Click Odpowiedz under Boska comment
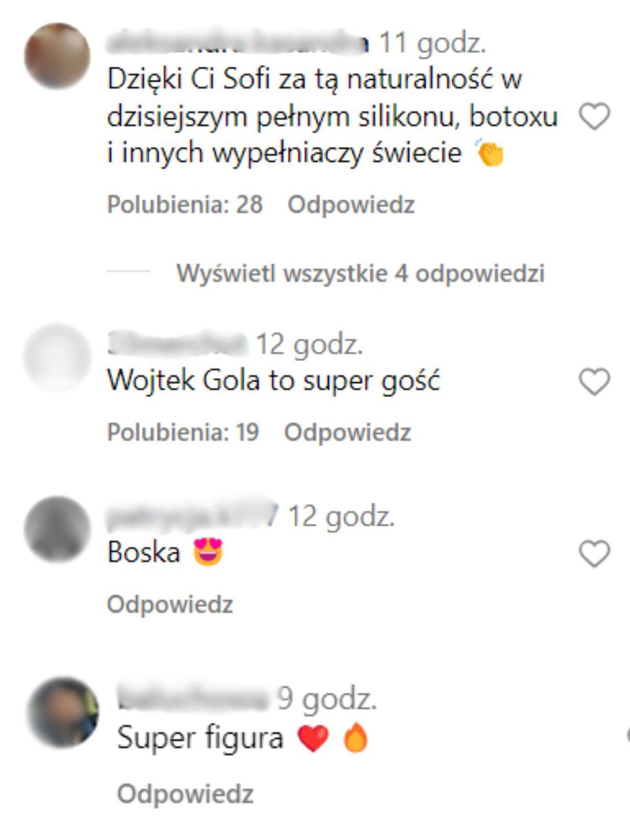Image resolution: width=630 pixels, height=840 pixels. 170,604
